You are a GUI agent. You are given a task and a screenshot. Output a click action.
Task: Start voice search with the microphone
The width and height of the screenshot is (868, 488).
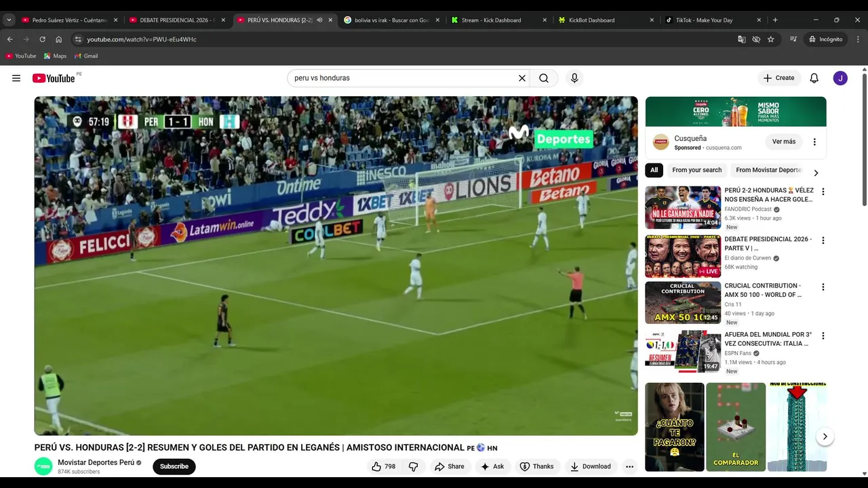(574, 78)
